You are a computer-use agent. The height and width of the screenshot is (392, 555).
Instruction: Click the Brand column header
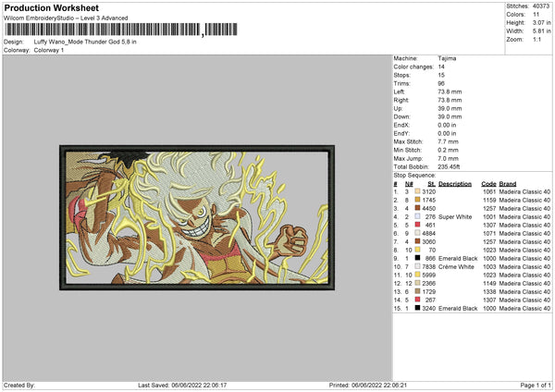point(508,184)
